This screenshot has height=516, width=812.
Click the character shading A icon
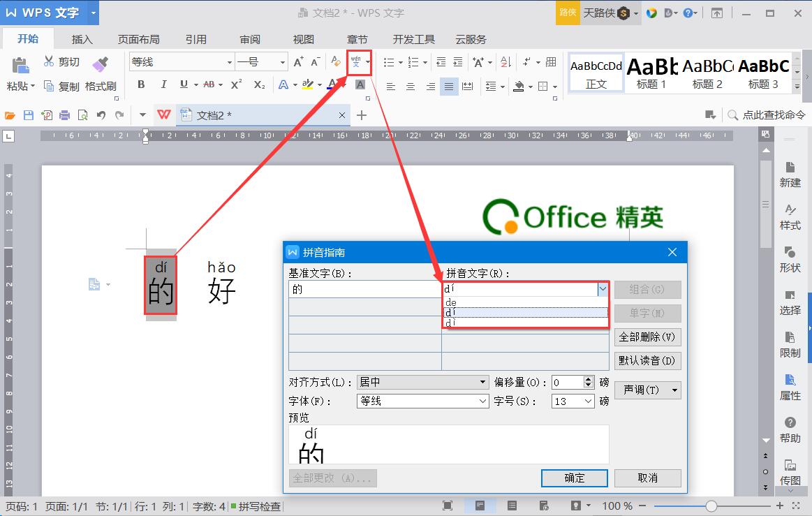(360, 84)
